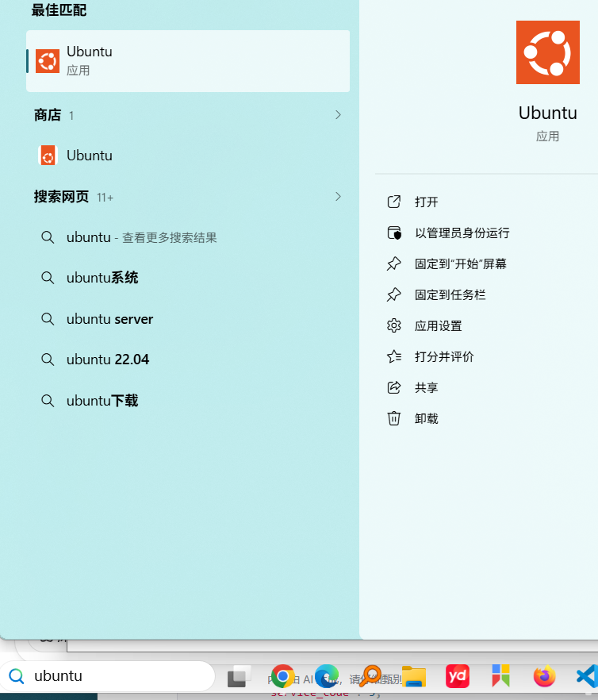Click the Ubuntu icon in best match row
Image resolution: width=598 pixels, height=700 pixels.
(48, 60)
